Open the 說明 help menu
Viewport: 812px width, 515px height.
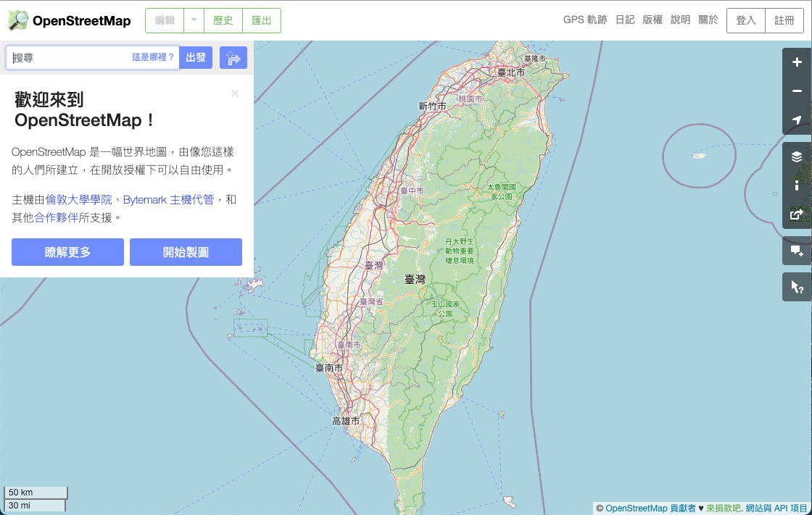[681, 20]
